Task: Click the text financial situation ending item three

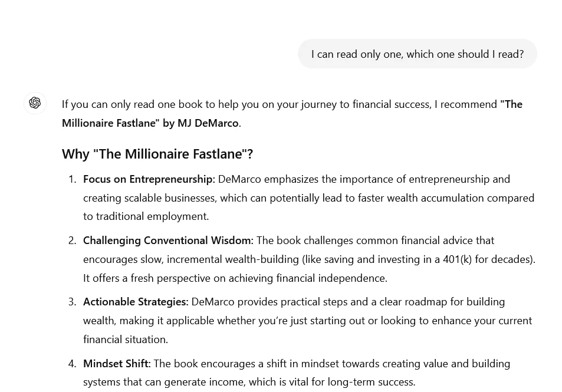Action: point(126,340)
